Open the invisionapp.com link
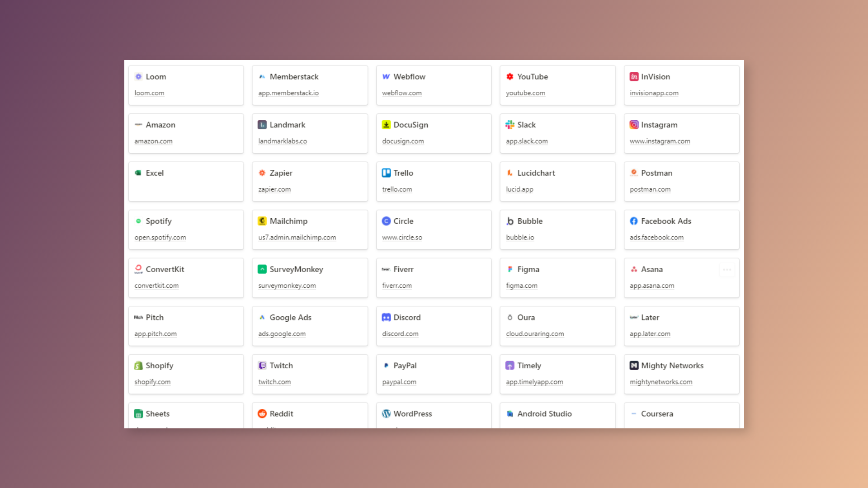This screenshot has height=488, width=868. point(654,93)
